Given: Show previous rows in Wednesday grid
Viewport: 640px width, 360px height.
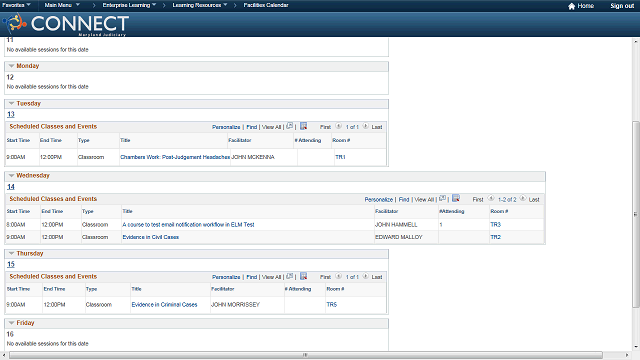Looking at the screenshot, I should tap(491, 198).
